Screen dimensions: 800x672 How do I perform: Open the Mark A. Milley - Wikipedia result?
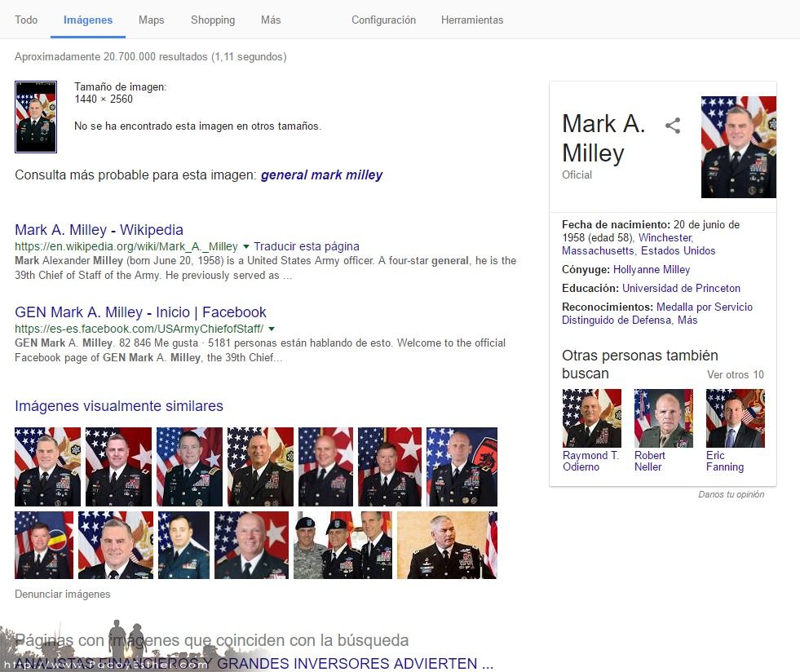pyautogui.click(x=99, y=230)
